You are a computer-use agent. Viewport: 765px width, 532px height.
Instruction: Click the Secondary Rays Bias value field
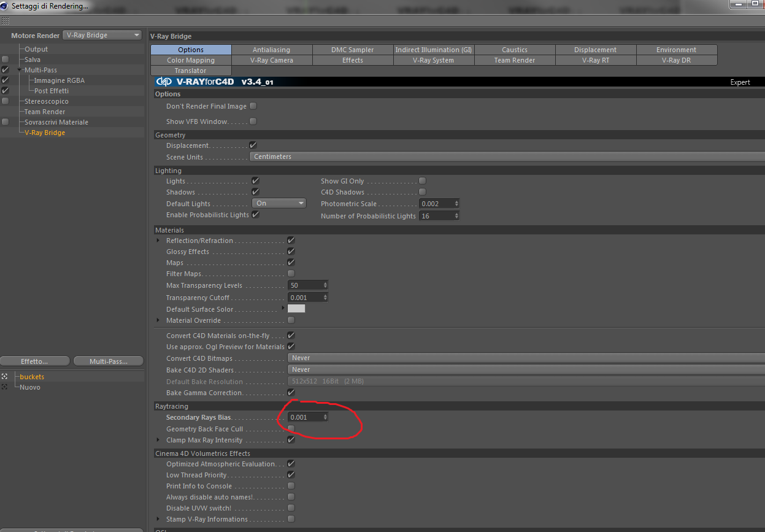[305, 417]
